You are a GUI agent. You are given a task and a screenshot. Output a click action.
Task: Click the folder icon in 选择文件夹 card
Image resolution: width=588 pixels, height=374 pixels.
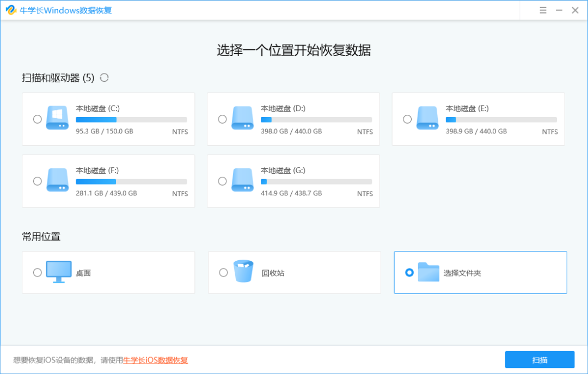pos(430,272)
